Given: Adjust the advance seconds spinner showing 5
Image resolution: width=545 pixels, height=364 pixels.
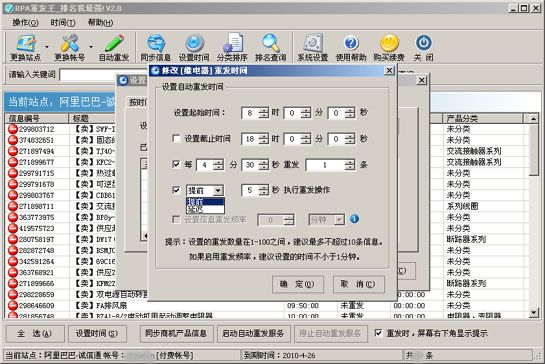Looking at the screenshot, I should [x=264, y=190].
